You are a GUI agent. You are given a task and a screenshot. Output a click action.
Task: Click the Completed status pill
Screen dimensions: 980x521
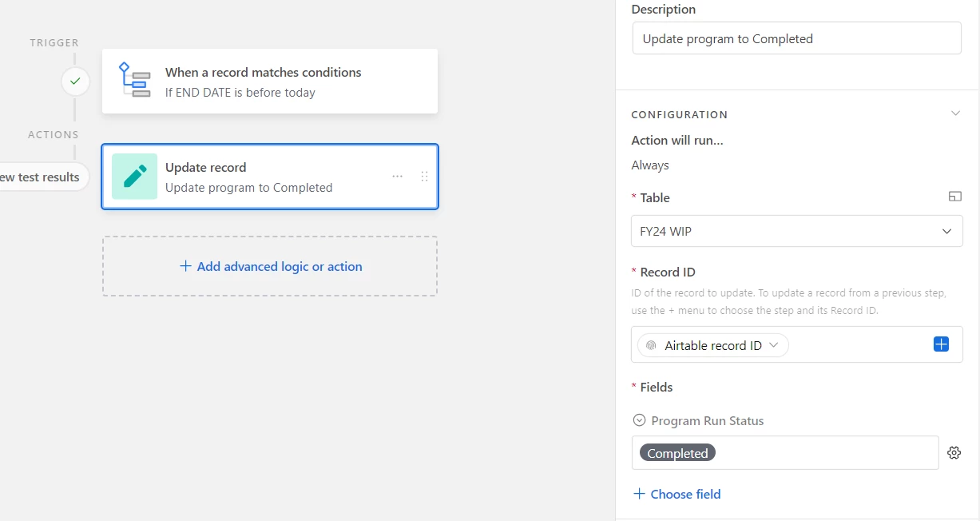click(677, 453)
